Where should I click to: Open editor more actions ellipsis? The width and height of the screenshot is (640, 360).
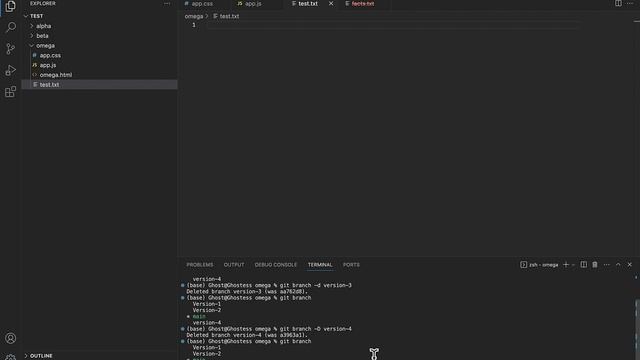(x=630, y=4)
